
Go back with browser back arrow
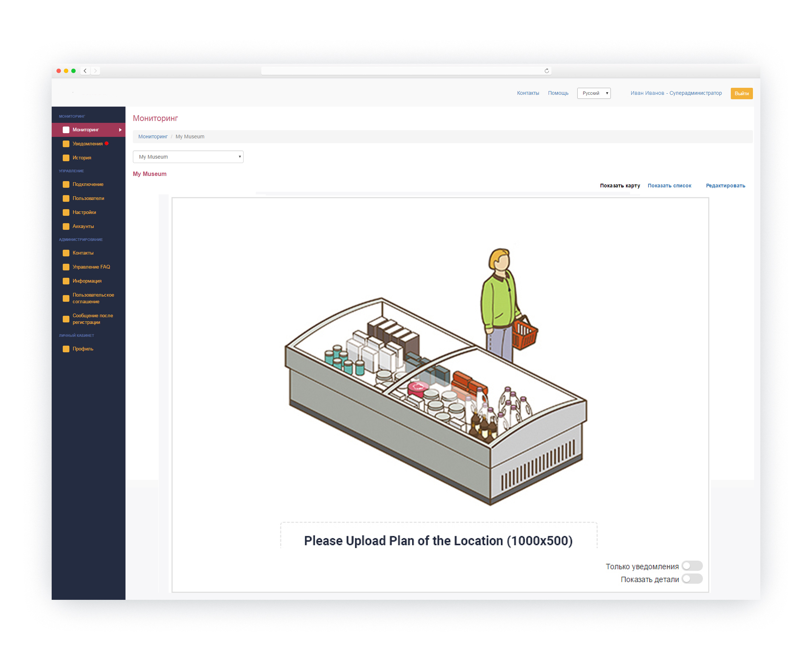85,71
